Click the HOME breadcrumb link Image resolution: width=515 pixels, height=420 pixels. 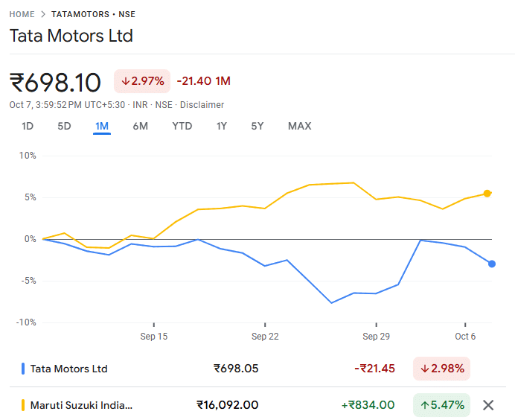pos(22,14)
